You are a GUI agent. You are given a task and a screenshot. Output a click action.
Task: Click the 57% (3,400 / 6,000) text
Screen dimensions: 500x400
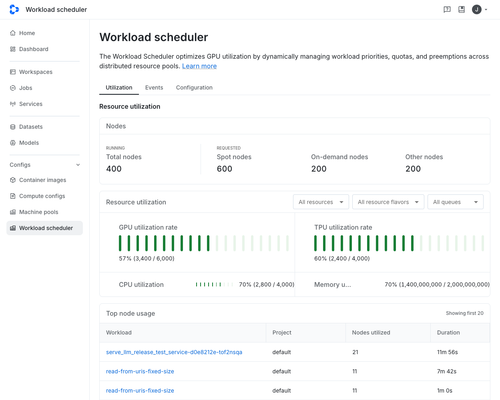[x=147, y=258]
